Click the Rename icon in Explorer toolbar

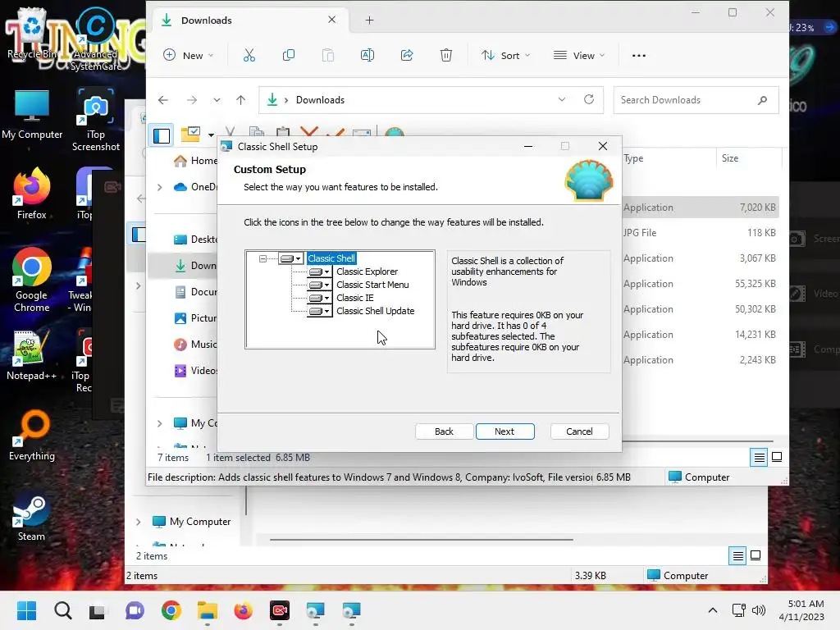tap(367, 55)
